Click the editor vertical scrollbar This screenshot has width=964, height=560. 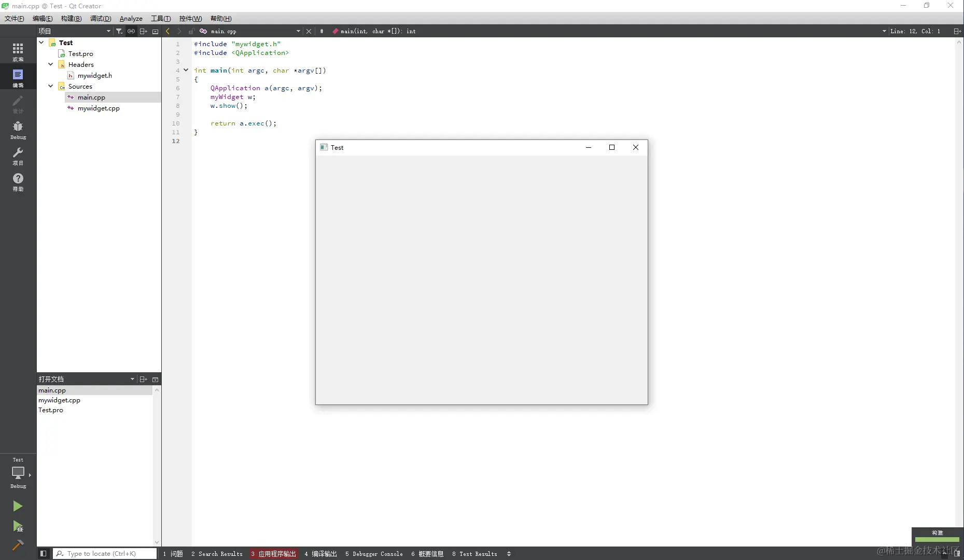(959, 291)
